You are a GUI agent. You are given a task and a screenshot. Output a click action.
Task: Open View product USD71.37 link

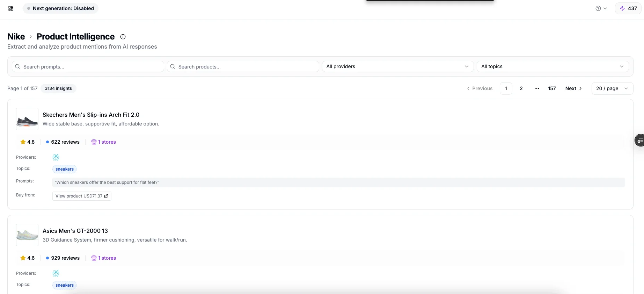coord(82,196)
